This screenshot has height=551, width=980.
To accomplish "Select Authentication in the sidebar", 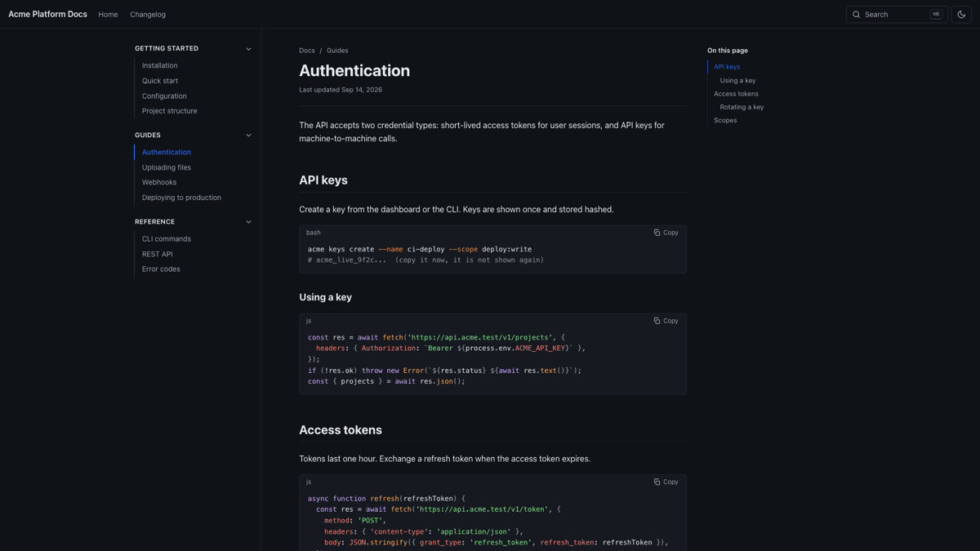I will 167,152.
